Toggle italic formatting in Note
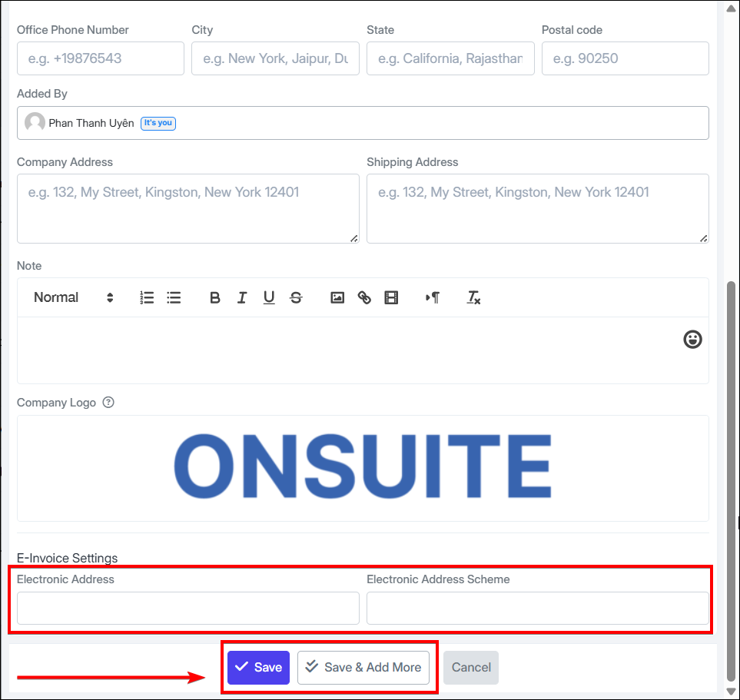 tap(241, 297)
